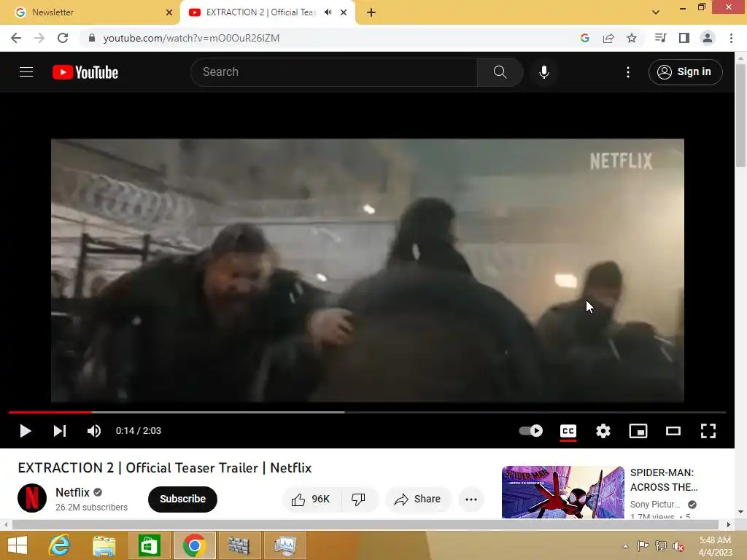This screenshot has width=747, height=560.
Task: Subscribe to the Netflix channel
Action: pyautogui.click(x=182, y=499)
